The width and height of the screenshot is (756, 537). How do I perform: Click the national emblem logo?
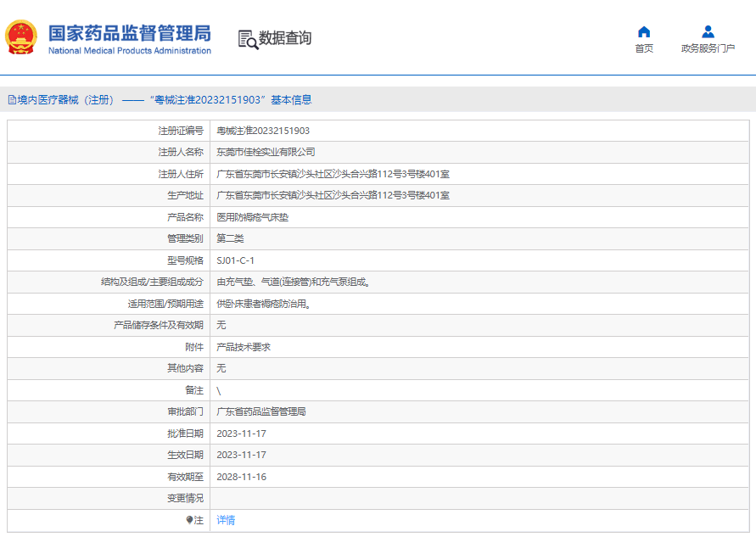[x=20, y=37]
